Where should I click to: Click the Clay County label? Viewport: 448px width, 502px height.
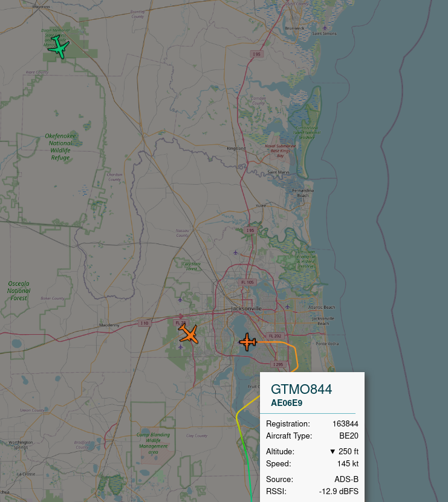[x=196, y=436]
